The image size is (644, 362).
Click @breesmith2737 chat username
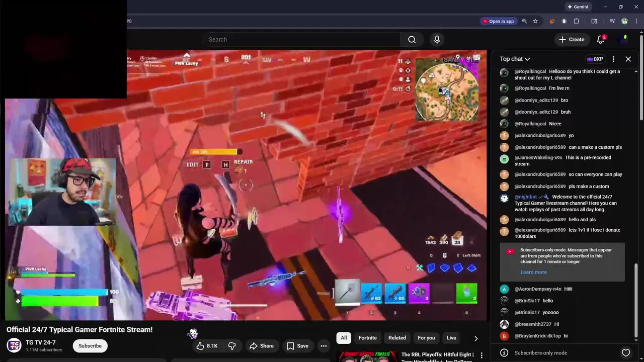533,324
